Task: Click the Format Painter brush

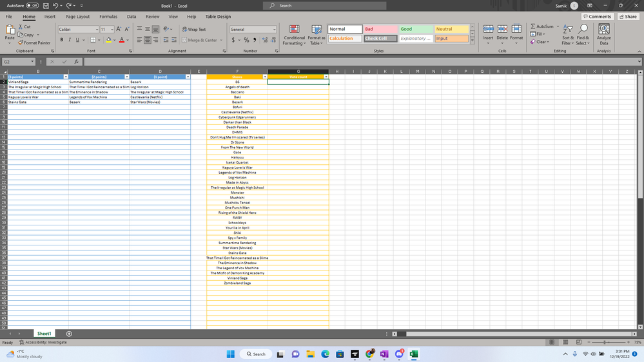Action: point(21,43)
